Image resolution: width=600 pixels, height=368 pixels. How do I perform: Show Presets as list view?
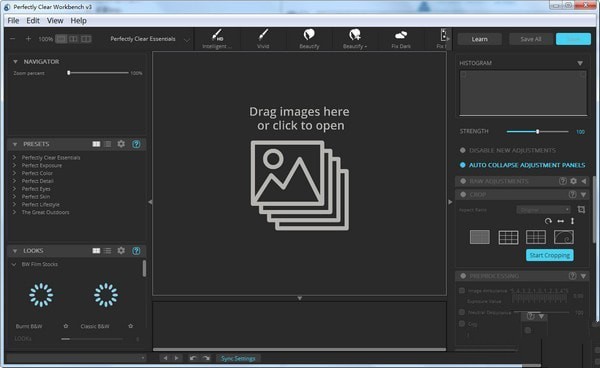click(108, 144)
